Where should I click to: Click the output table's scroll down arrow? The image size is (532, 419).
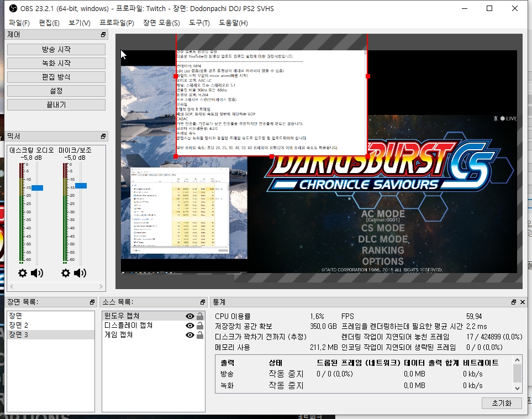click(x=517, y=389)
